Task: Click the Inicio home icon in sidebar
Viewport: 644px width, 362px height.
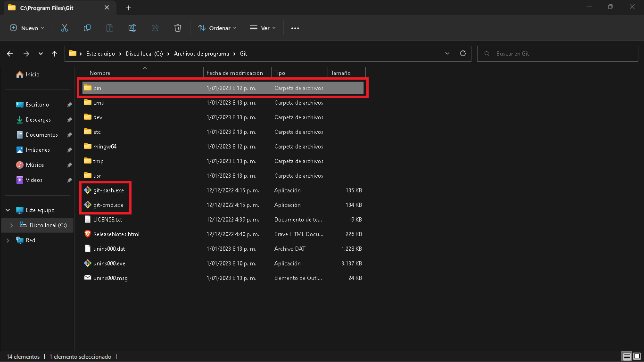Action: click(x=20, y=74)
